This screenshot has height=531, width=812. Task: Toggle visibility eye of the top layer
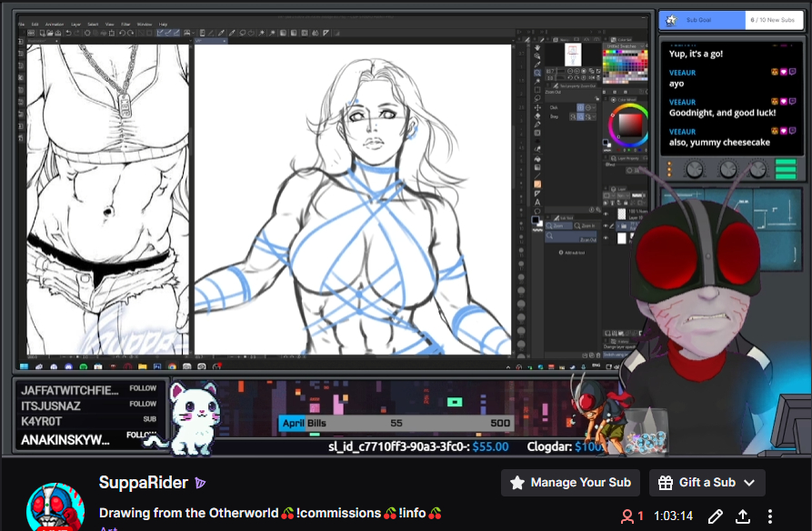click(x=606, y=214)
